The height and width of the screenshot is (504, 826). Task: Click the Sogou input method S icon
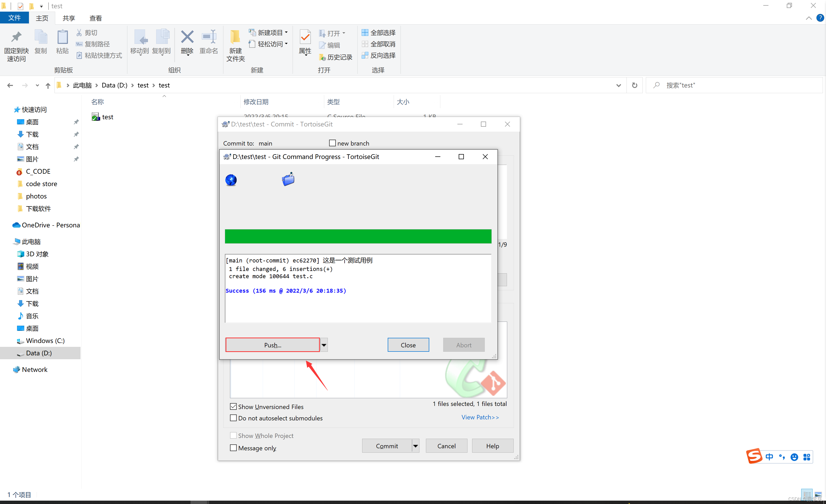click(754, 456)
